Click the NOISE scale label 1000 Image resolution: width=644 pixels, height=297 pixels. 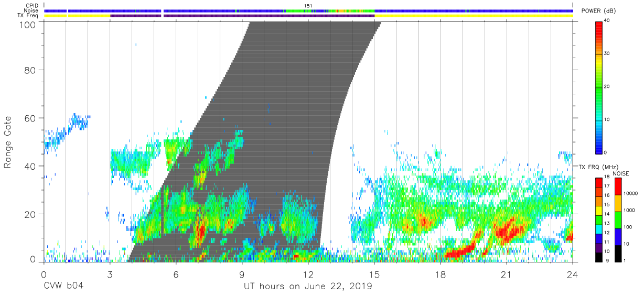pos(629,210)
